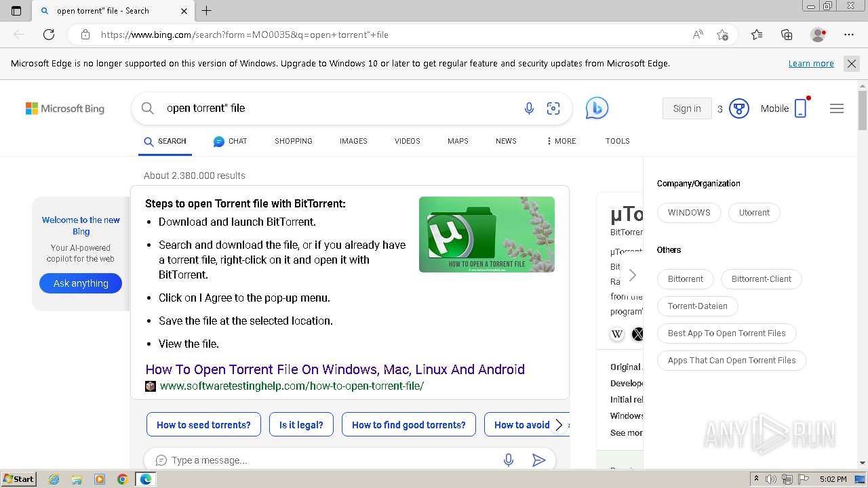Viewport: 868px width, 488px height.
Task: Expand the MORE dropdown
Action: (561, 141)
